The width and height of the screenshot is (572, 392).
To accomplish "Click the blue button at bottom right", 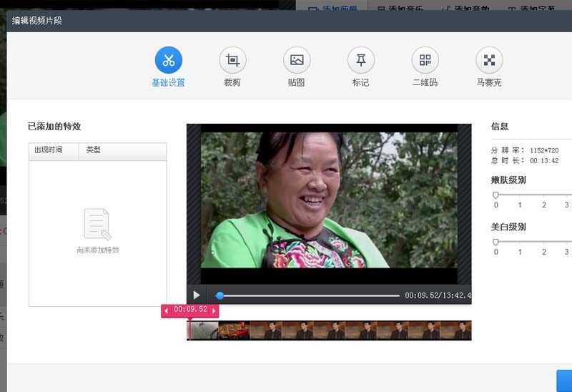I will (564, 381).
